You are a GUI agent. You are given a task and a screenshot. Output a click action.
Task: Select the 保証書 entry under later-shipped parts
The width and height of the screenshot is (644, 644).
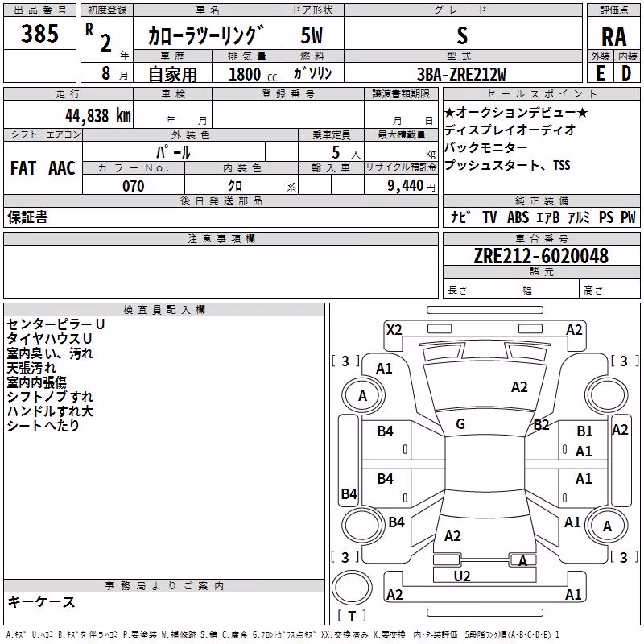[x=27, y=217]
